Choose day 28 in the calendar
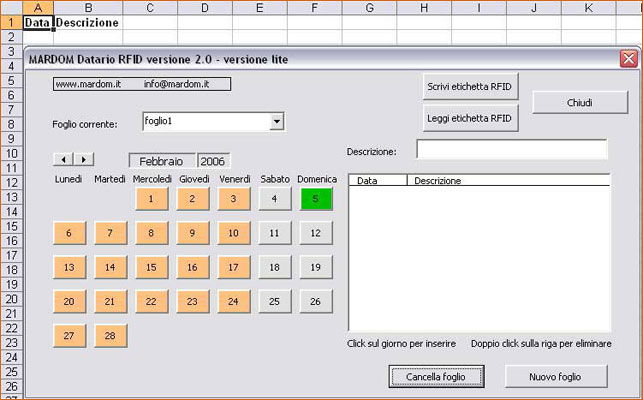The image size is (643, 400). coord(110,336)
